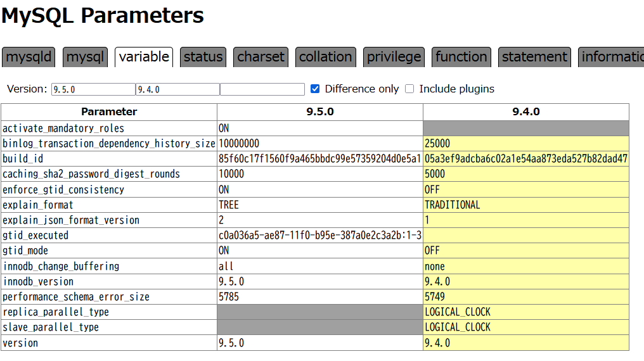Click the explain_json_format_version parameter name

click(x=71, y=220)
